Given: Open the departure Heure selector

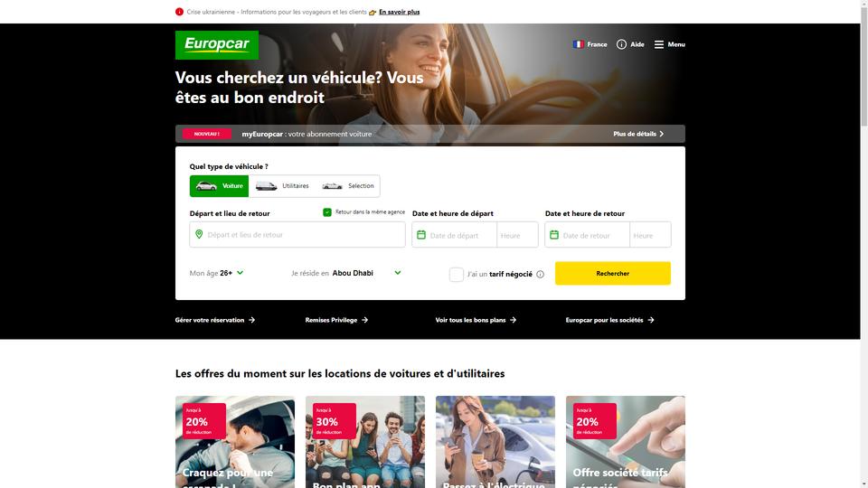Looking at the screenshot, I should pyautogui.click(x=517, y=235).
